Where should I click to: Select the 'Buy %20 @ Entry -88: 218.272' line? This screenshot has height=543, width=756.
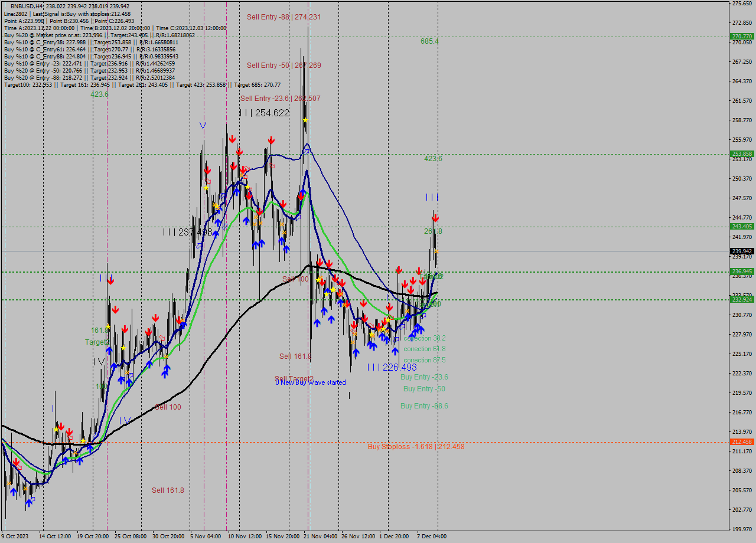(x=89, y=77)
